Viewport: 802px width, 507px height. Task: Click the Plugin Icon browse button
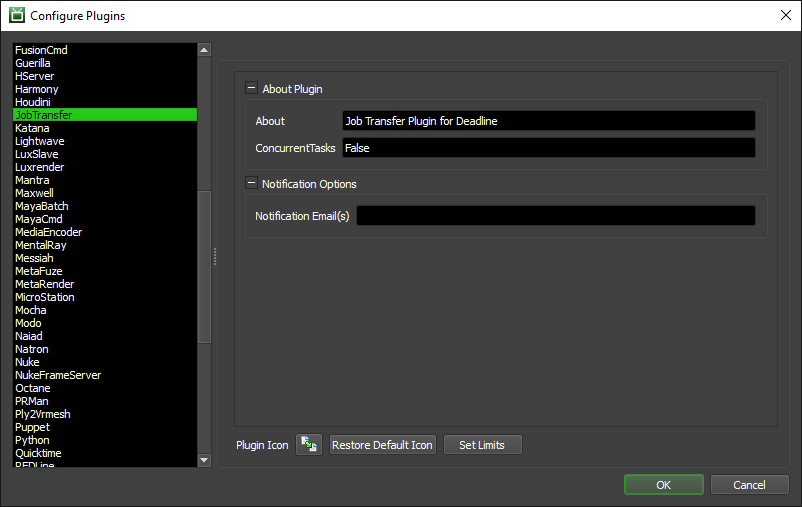[308, 445]
